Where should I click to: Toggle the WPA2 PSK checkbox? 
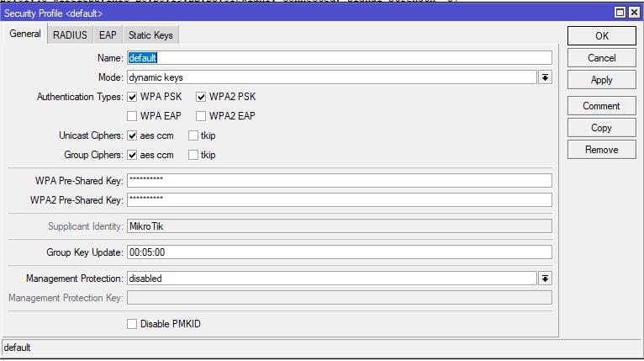click(201, 97)
